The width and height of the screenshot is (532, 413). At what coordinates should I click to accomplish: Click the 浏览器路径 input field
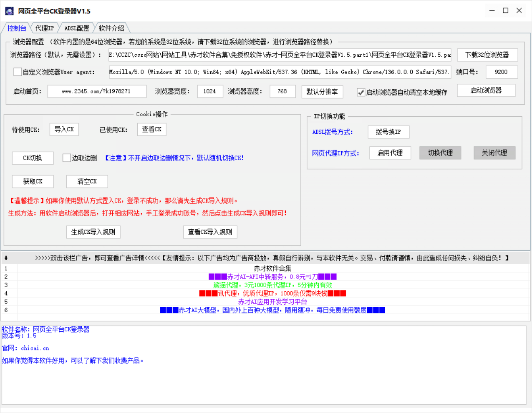pyautogui.click(x=280, y=55)
